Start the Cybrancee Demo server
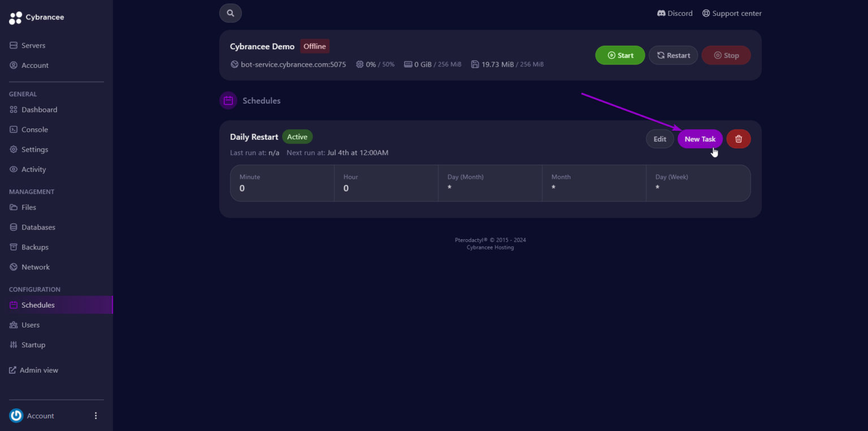 [620, 55]
